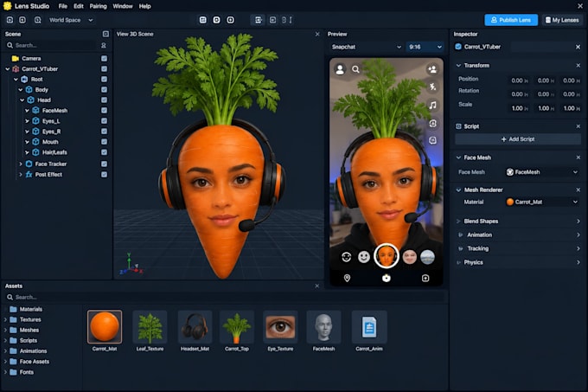Viewport: 588px width, 392px height.
Task: Open the Physics section in Inspector
Action: [x=517, y=262]
